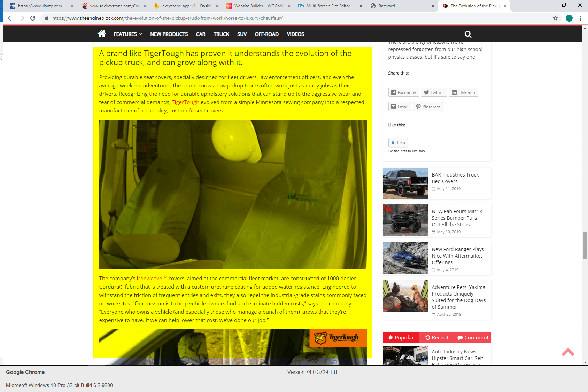
Task: Click the 'May 11, 2019' date
Action: pos(448,189)
